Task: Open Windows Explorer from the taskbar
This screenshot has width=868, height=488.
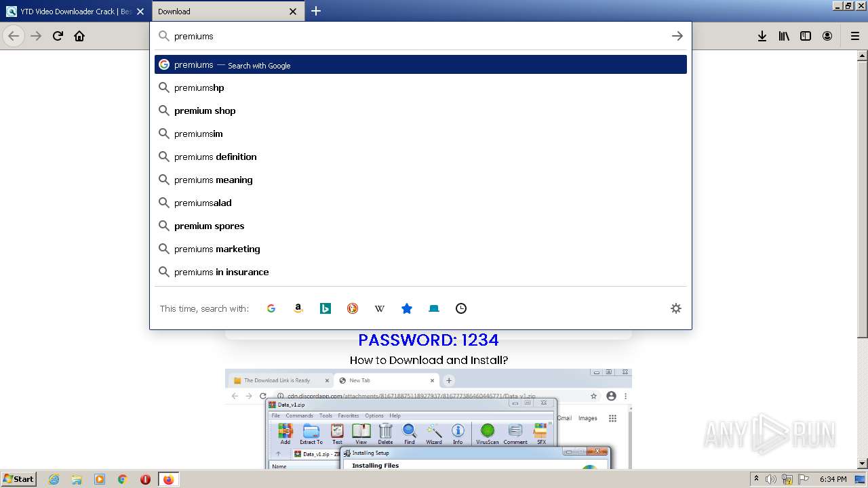Action: click(x=77, y=479)
